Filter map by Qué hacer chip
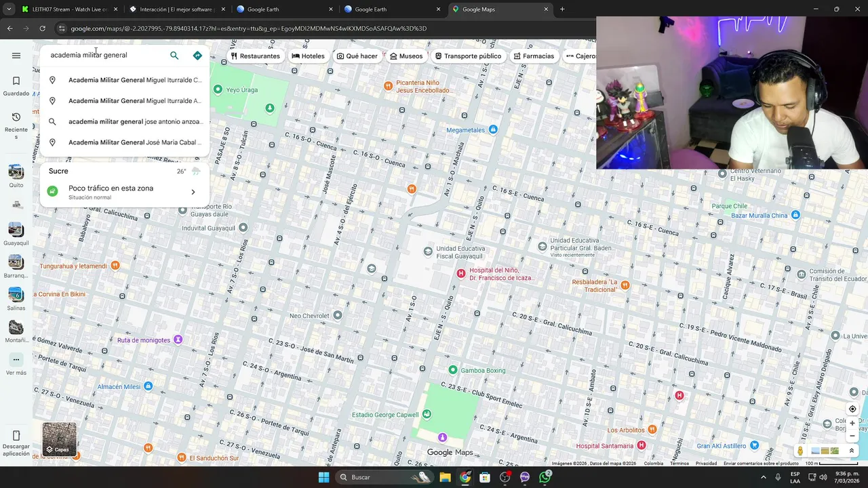 (357, 56)
